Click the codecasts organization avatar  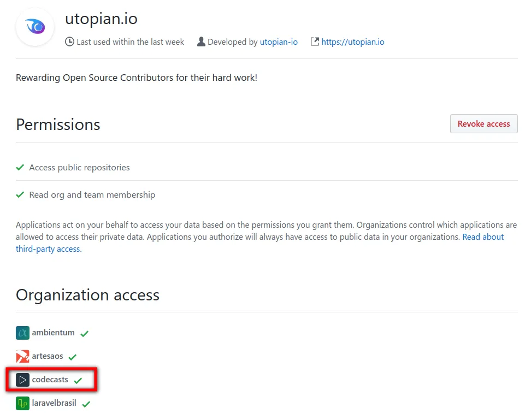(22, 380)
